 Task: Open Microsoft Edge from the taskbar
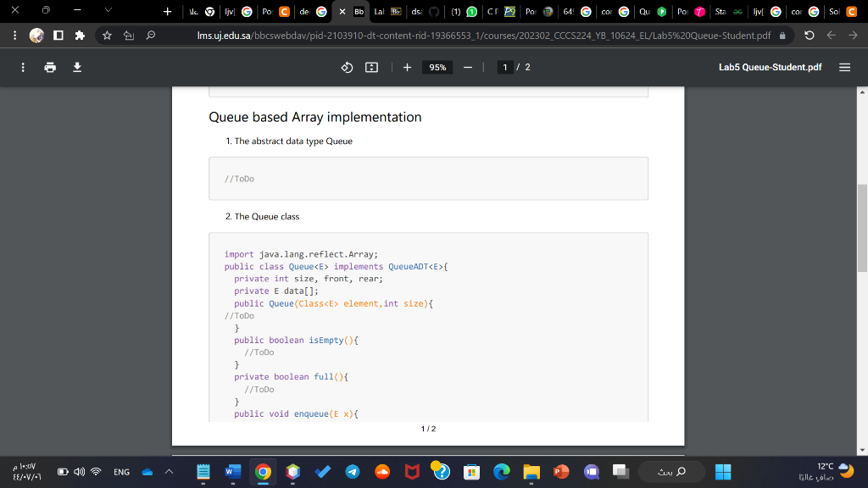[502, 472]
